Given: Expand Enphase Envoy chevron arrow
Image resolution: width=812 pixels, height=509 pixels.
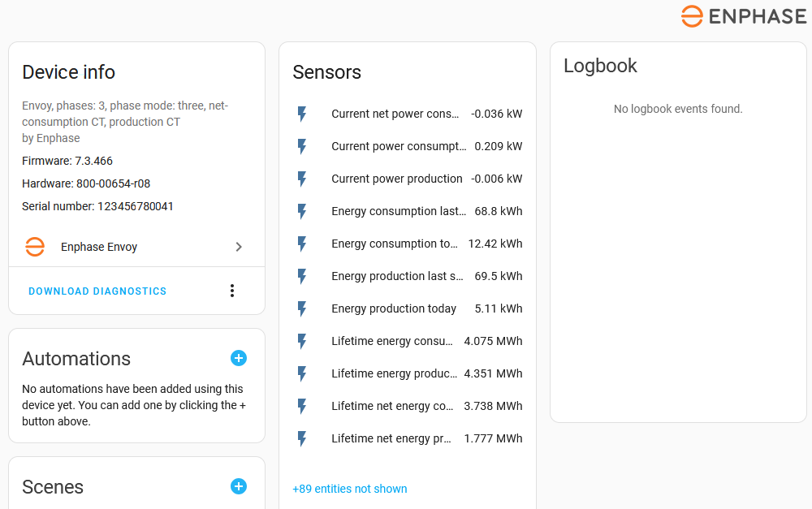Looking at the screenshot, I should (x=239, y=247).
